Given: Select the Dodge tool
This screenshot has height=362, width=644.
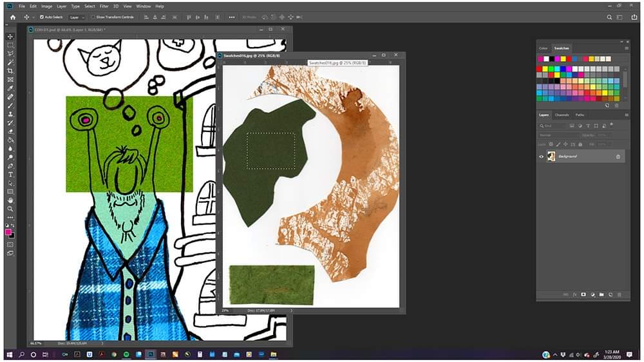Looking at the screenshot, I should tap(10, 157).
